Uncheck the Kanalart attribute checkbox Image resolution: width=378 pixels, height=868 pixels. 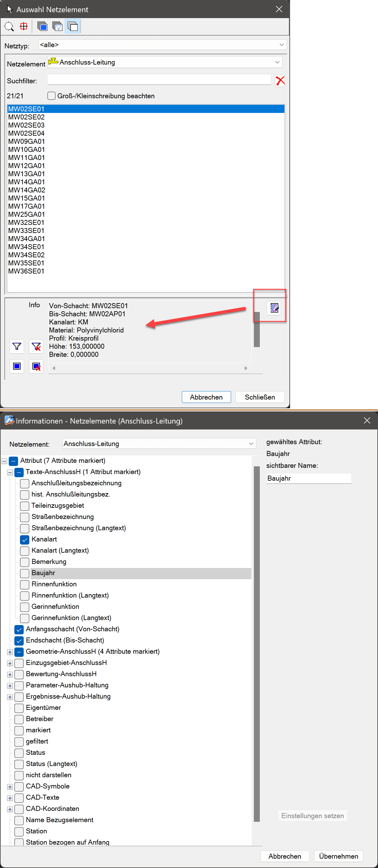pos(25,539)
